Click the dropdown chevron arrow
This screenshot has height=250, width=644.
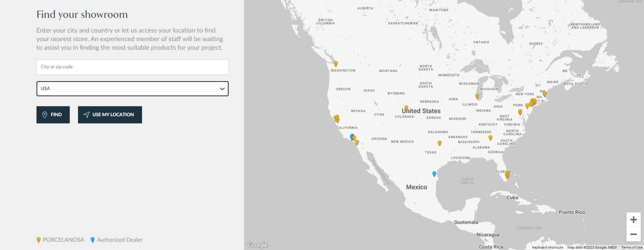click(x=222, y=89)
